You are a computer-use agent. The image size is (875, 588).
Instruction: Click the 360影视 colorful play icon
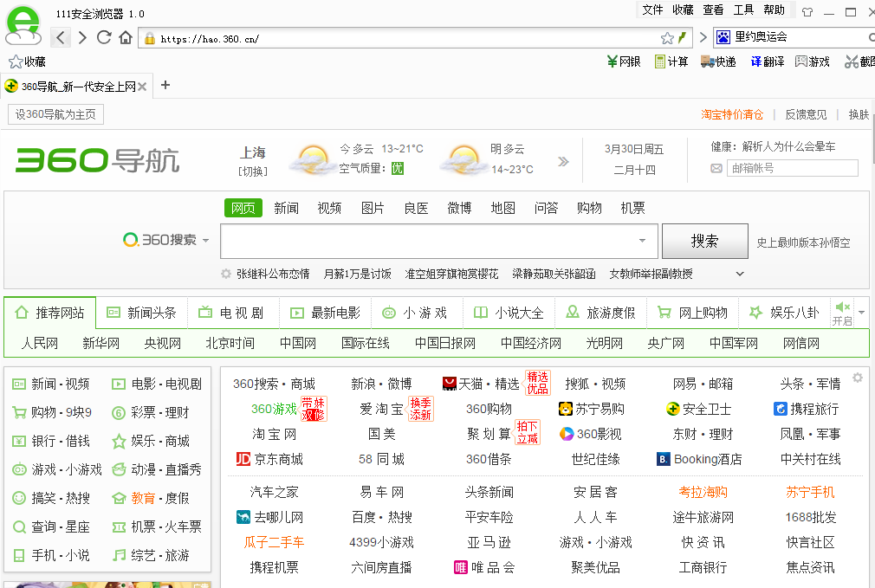(x=567, y=434)
